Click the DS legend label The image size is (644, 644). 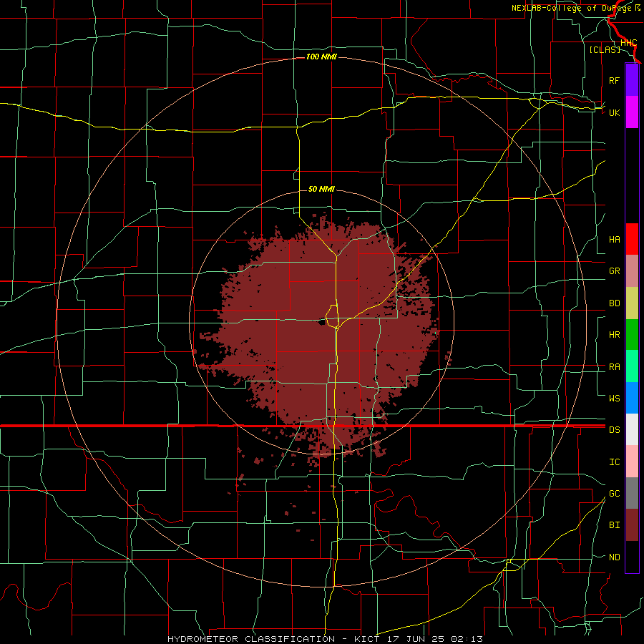point(614,430)
